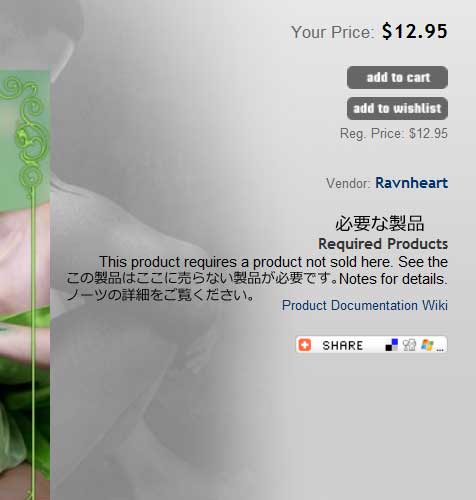Add the product to wishlist
Viewport: 476px width, 500px height.
coord(397,108)
